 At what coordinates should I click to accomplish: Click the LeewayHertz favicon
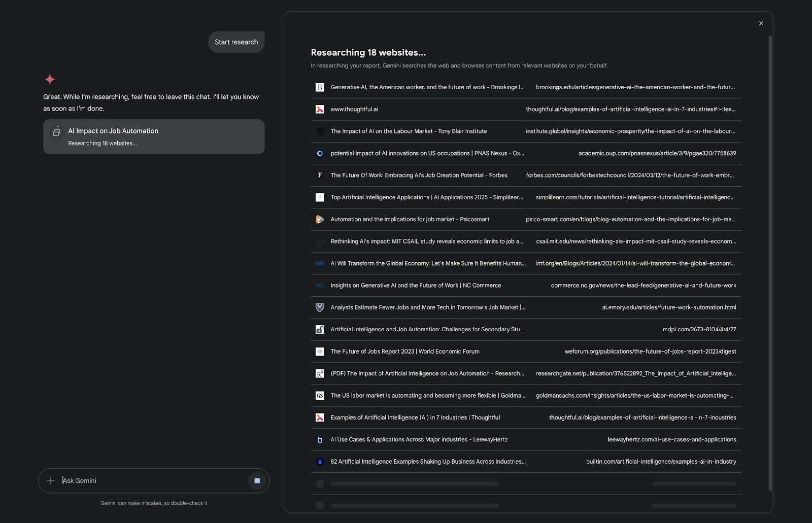[320, 440]
